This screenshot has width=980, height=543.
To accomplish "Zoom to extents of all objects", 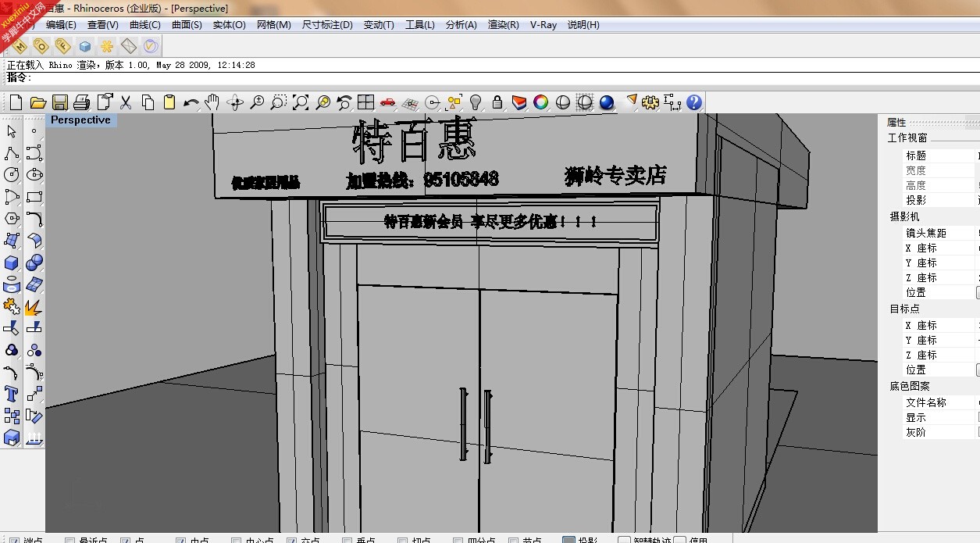I will click(301, 102).
